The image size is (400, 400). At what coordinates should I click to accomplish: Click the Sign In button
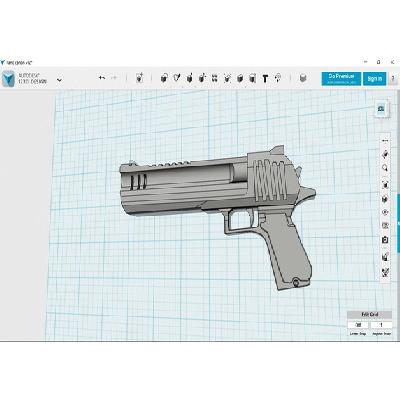tap(375, 79)
